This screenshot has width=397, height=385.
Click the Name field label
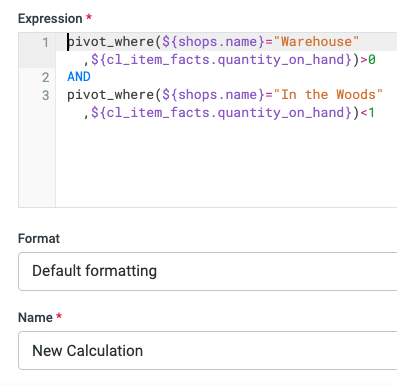35,318
